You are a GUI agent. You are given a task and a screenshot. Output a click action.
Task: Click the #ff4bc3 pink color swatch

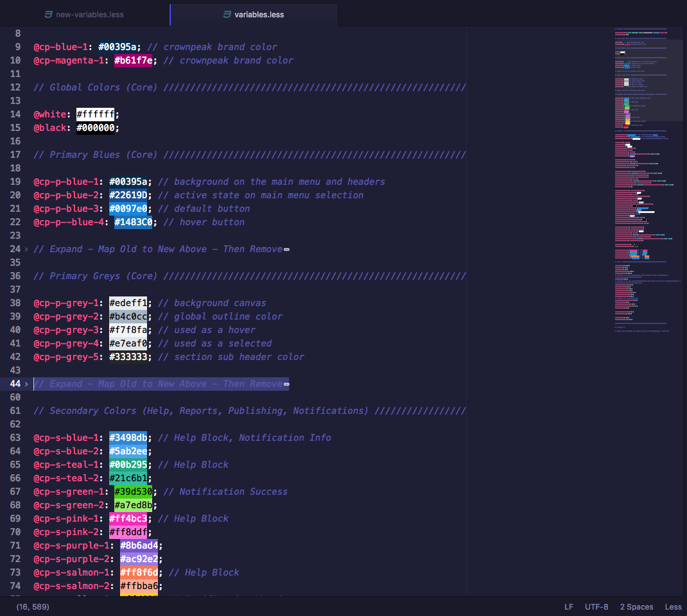click(x=128, y=518)
